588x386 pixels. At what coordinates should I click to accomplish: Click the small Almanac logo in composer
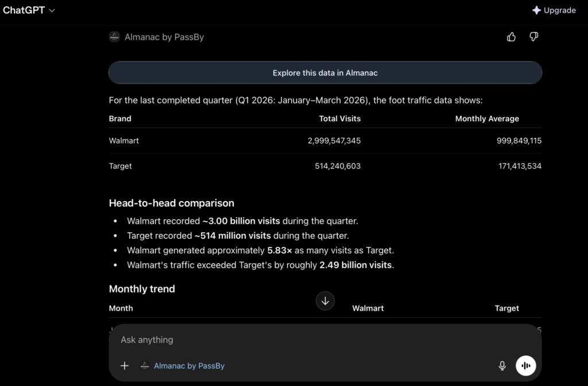click(x=144, y=366)
